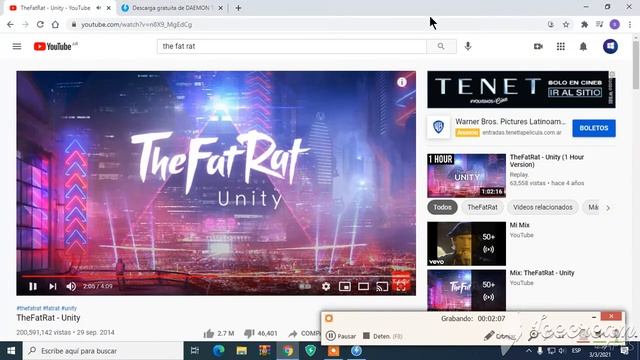
Task: Open 'TheFatRat - Unity (1 Hour Version)' title
Action: (x=547, y=161)
